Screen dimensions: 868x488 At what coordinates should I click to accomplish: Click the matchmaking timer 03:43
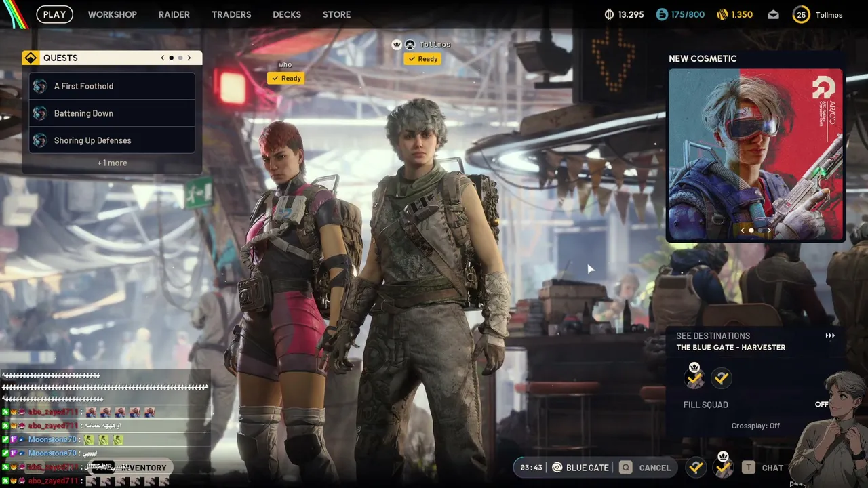531,468
